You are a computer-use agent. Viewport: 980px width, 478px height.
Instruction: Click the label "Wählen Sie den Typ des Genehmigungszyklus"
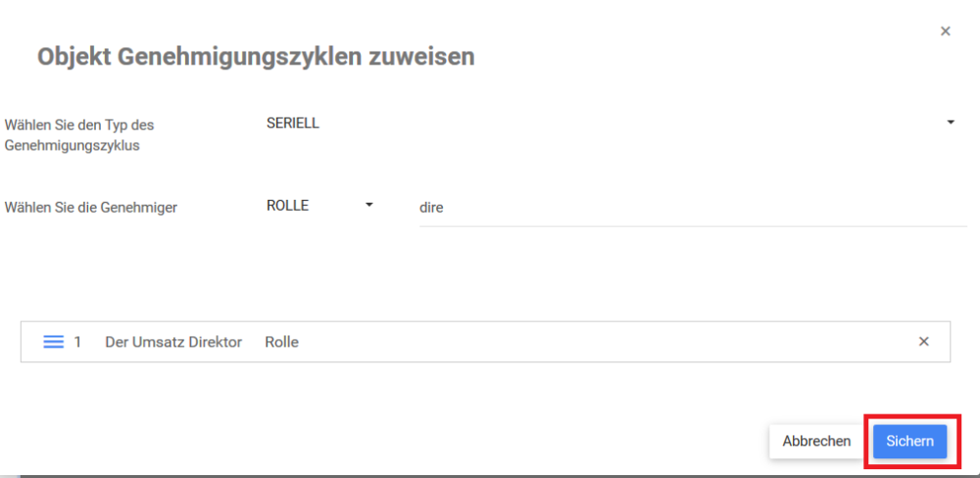pyautogui.click(x=79, y=135)
